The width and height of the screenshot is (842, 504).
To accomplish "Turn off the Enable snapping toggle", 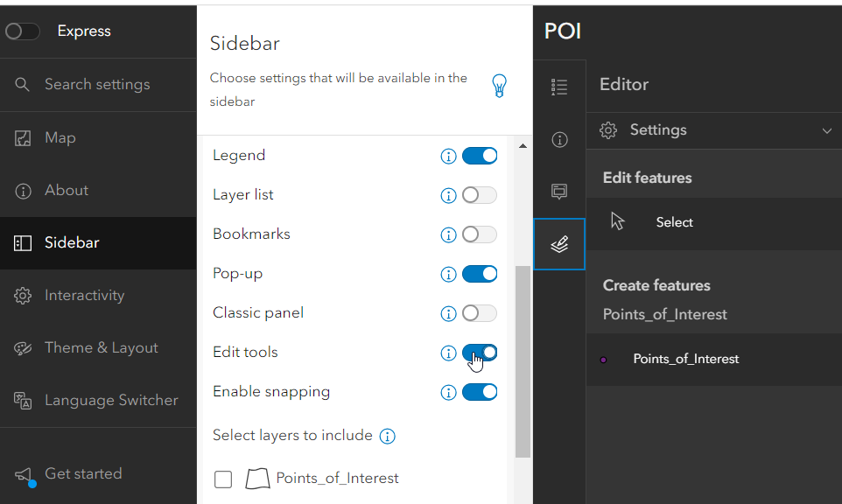I will [480, 392].
